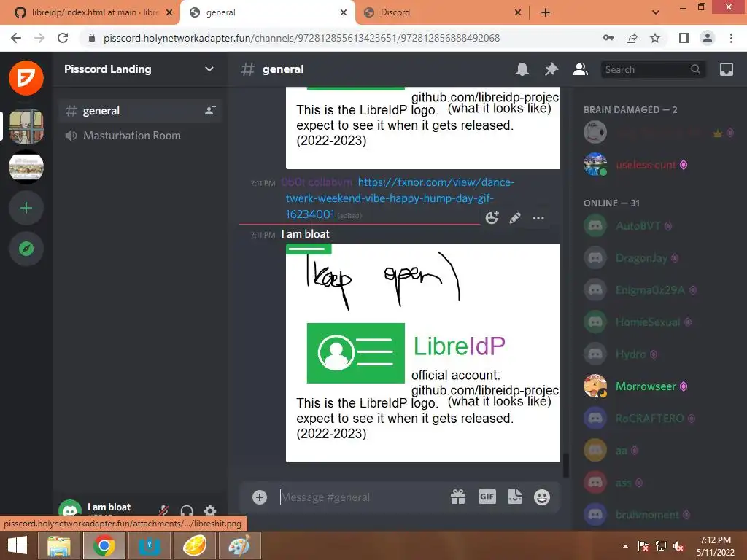
Task: Open the GIF picker
Action: click(x=487, y=497)
